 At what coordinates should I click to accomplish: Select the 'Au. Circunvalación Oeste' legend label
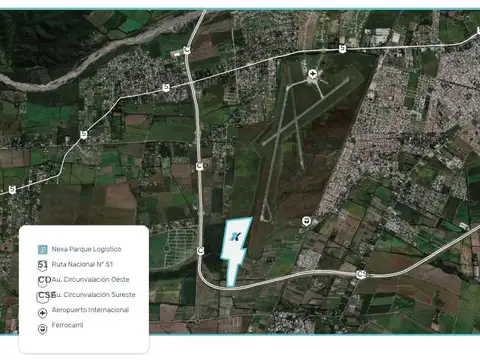coord(90,279)
